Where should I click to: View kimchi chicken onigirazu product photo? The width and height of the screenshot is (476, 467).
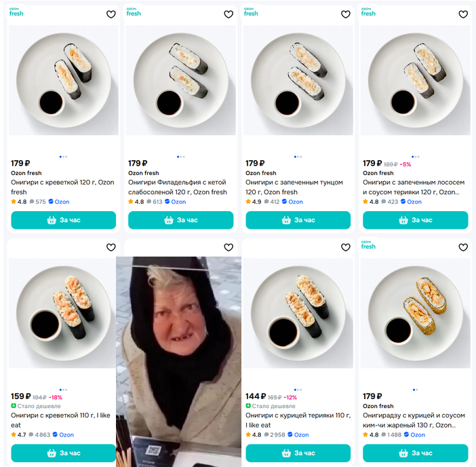[x=415, y=314]
